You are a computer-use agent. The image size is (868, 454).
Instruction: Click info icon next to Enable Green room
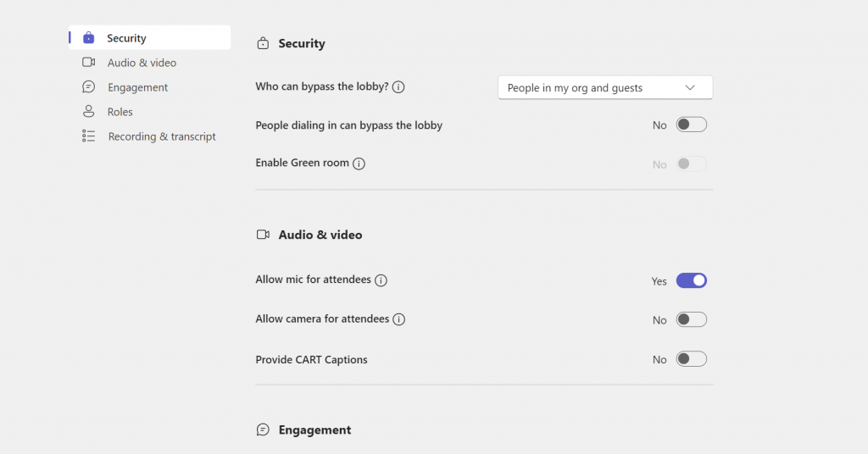coord(359,163)
